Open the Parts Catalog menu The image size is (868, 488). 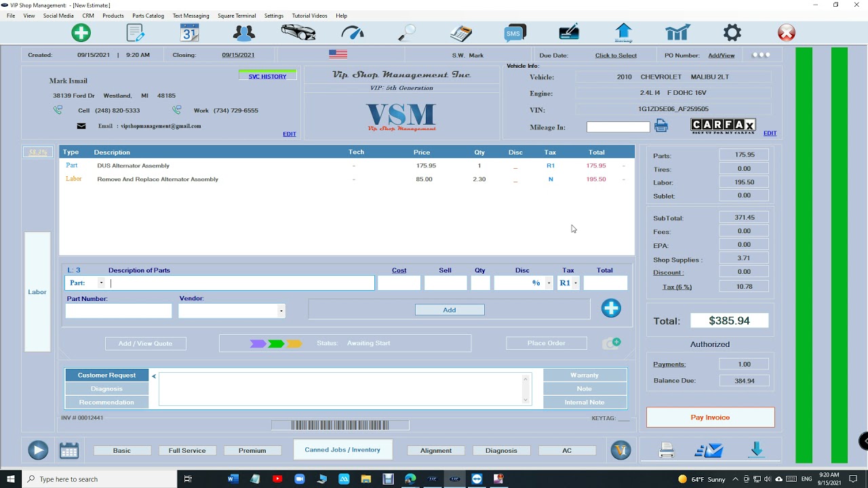click(148, 16)
